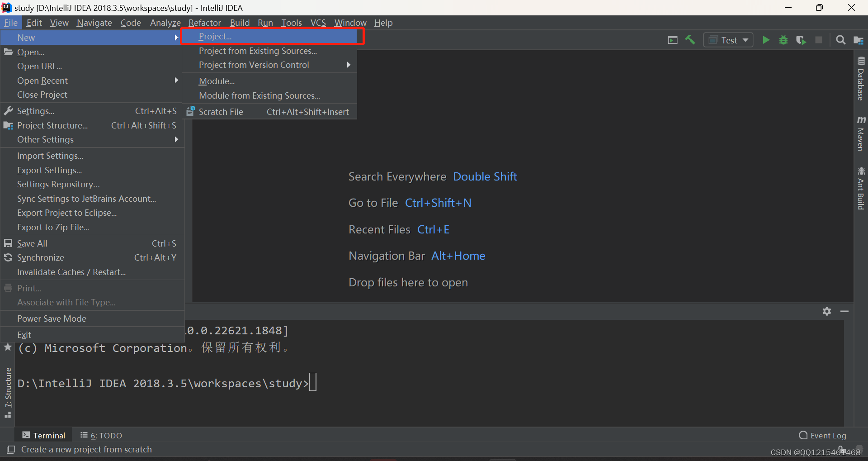The height and width of the screenshot is (461, 868).
Task: Click Export Project to Eclipse...
Action: click(91, 213)
